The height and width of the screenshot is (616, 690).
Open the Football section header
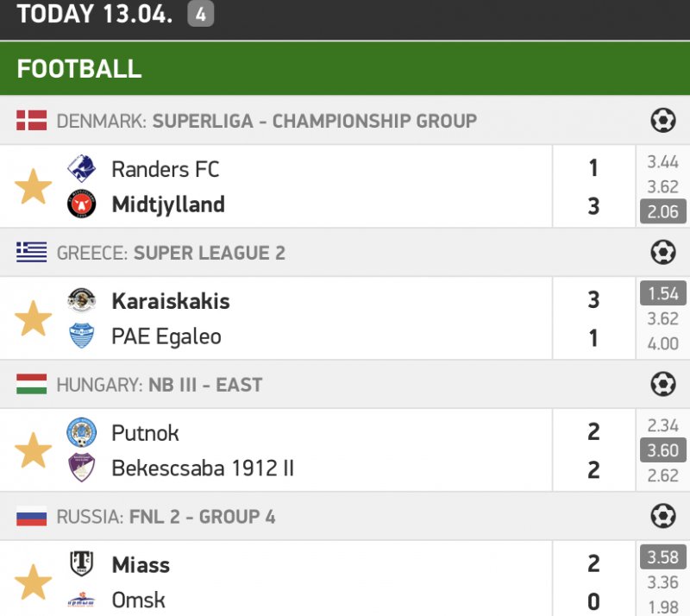[x=79, y=70]
